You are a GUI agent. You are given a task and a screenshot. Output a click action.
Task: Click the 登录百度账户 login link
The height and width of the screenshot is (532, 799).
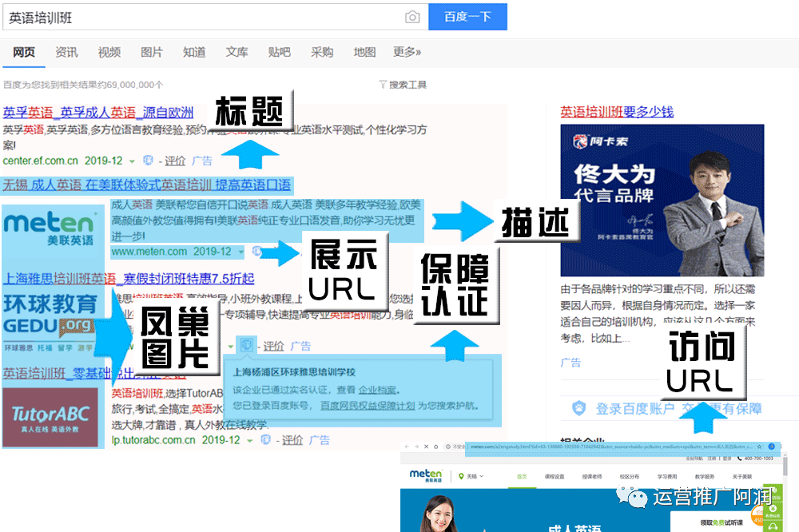point(635,409)
